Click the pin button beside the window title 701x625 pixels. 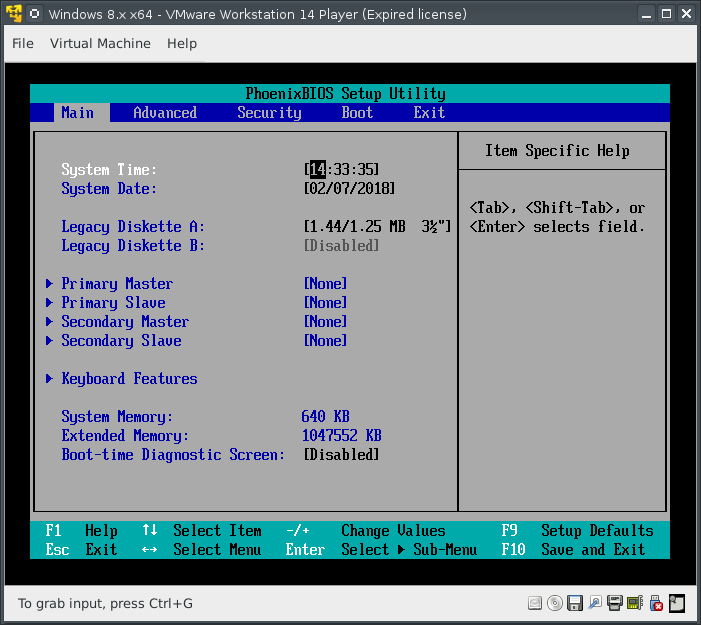[x=34, y=14]
